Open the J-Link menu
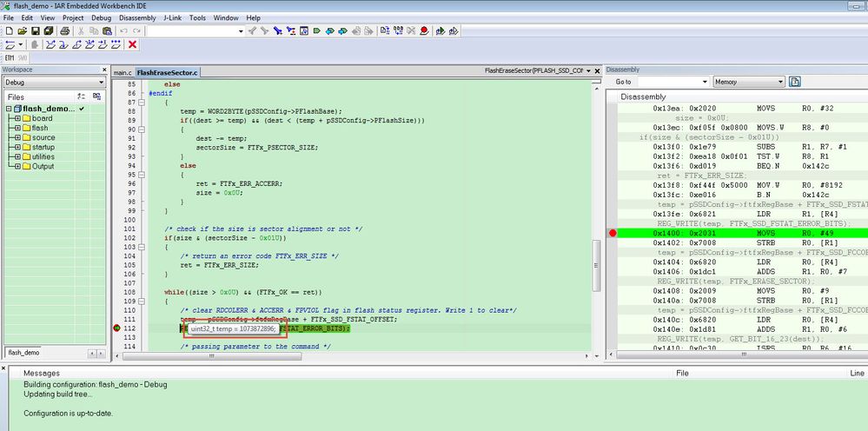 click(x=174, y=17)
